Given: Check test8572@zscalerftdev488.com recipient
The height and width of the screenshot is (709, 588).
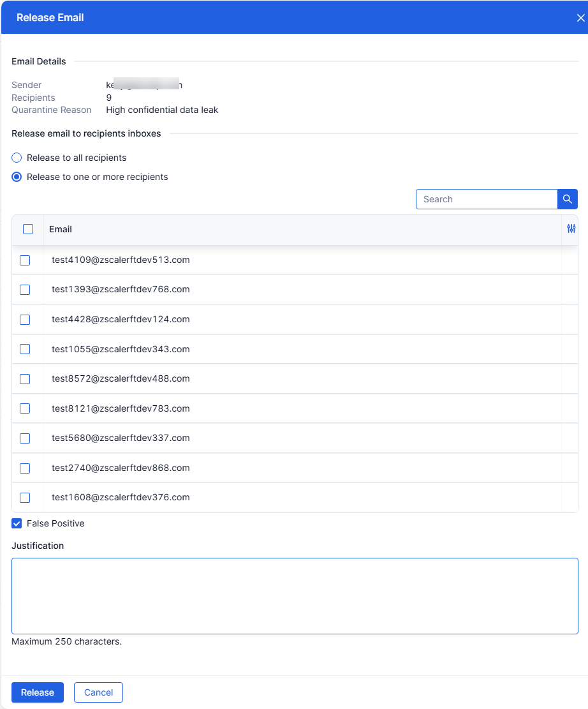Looking at the screenshot, I should (25, 379).
